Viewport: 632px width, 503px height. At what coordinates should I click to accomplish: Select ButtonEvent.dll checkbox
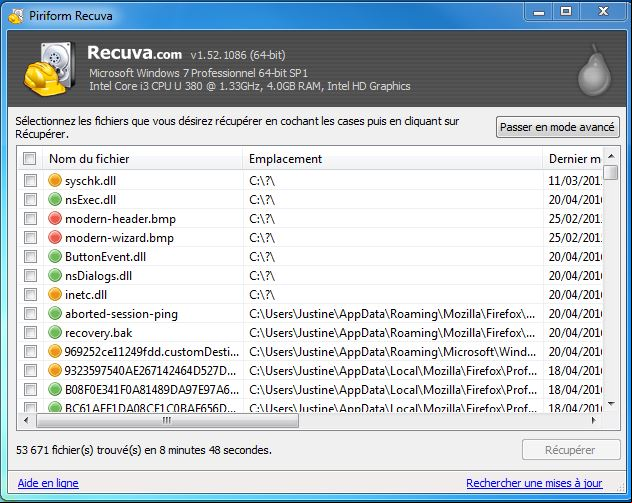[30, 256]
